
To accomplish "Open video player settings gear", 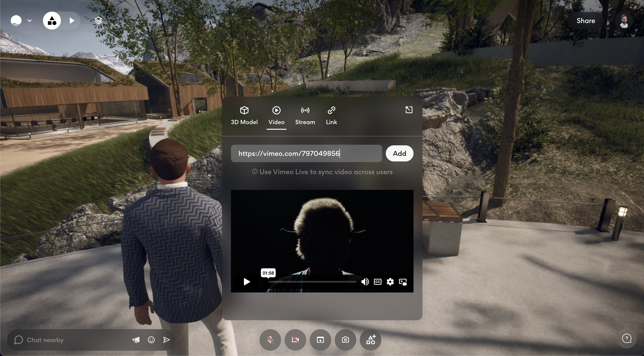I will click(x=390, y=282).
